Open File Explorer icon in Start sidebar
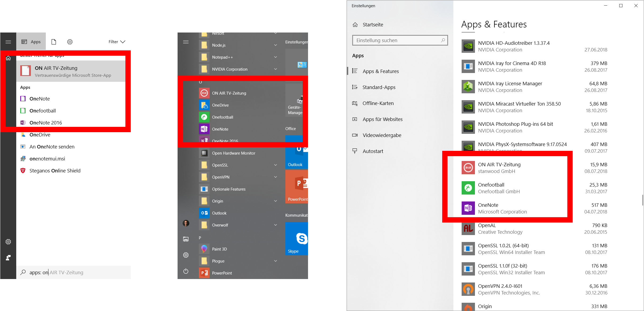This screenshot has width=644, height=311. pos(186,239)
